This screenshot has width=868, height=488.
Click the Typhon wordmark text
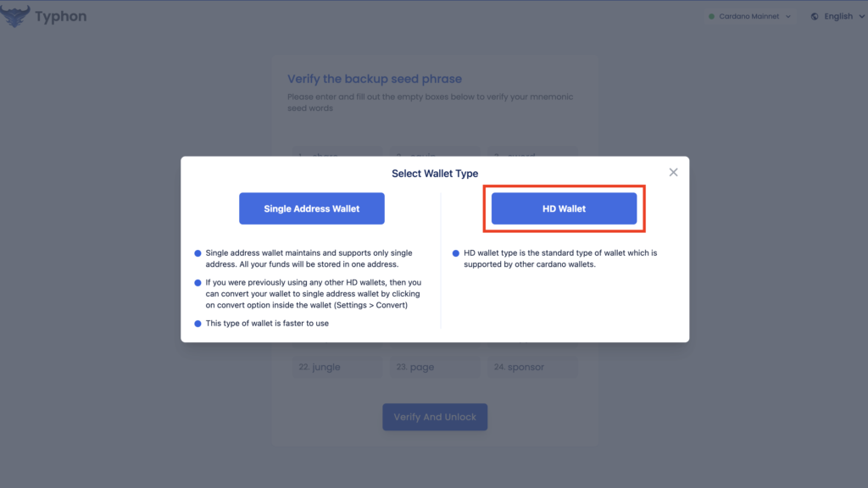[x=61, y=17]
